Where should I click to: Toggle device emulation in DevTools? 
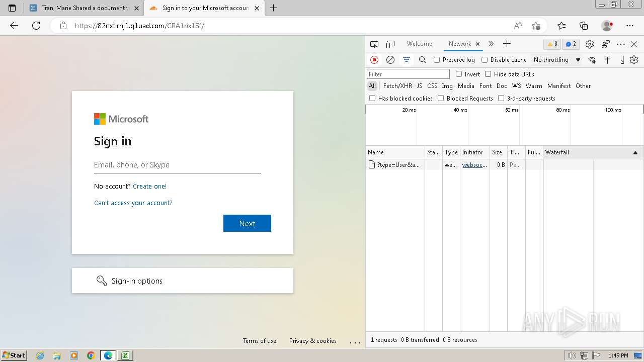point(390,44)
